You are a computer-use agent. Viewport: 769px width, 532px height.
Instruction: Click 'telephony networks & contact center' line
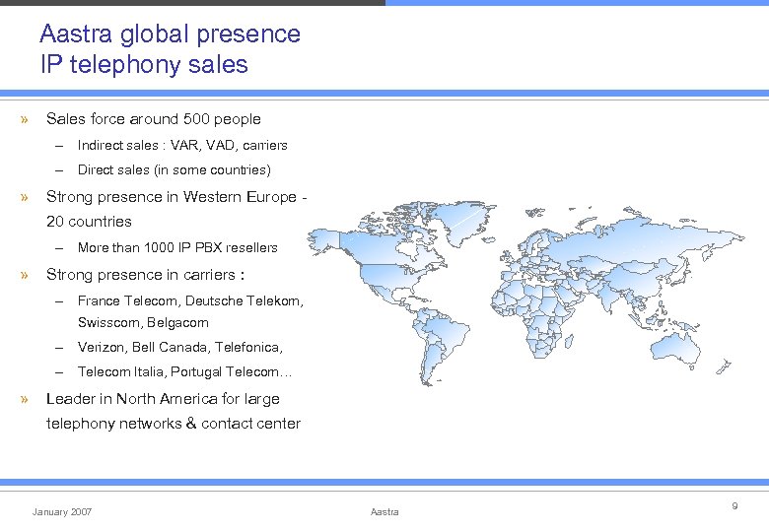[x=174, y=424]
